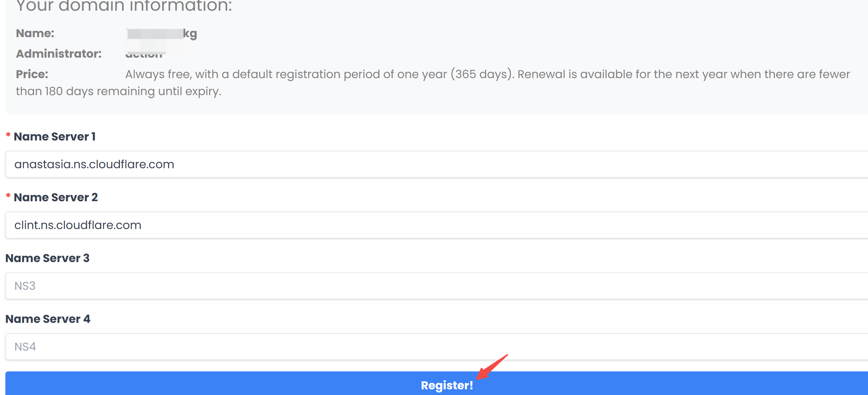Click the kg suffix of domain name

tap(190, 34)
